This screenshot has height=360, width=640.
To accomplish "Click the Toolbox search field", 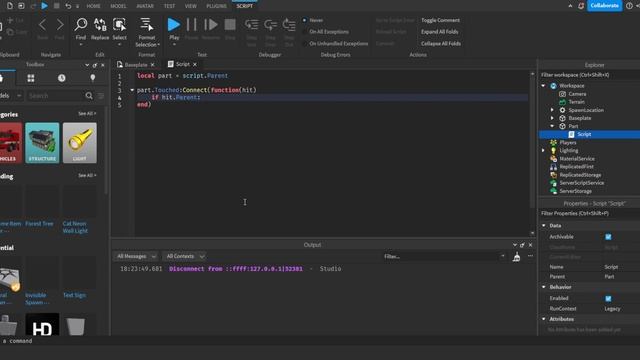I will click(x=55, y=96).
